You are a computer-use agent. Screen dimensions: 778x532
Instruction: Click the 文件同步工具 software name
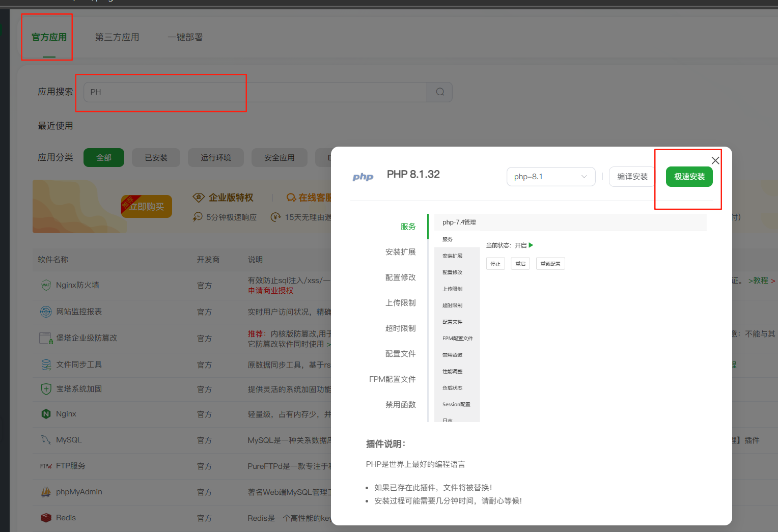79,365
